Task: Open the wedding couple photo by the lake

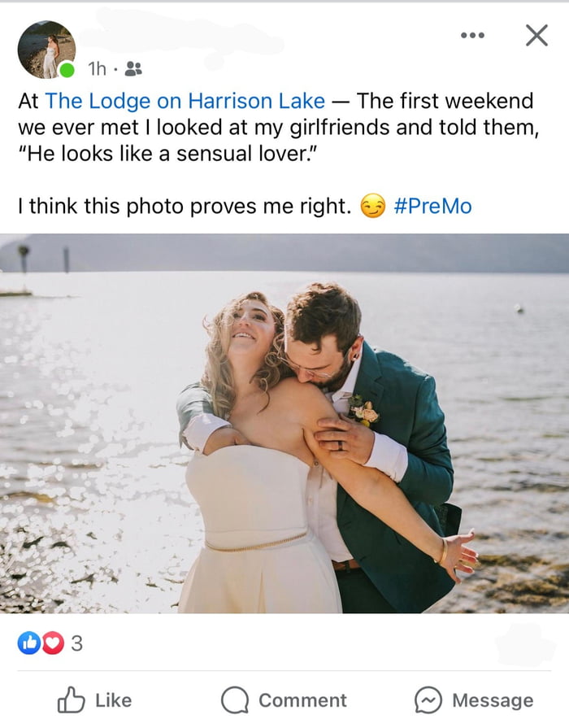Action: (284, 423)
